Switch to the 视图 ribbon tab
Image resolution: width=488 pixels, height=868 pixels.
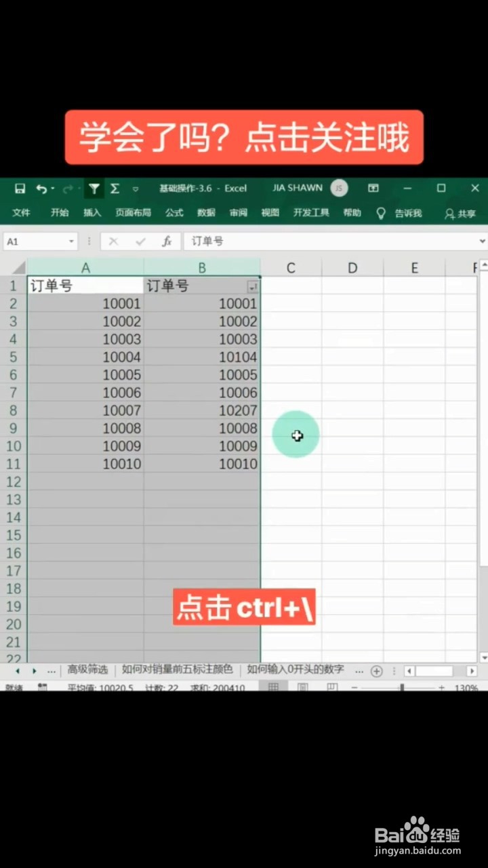(x=270, y=213)
